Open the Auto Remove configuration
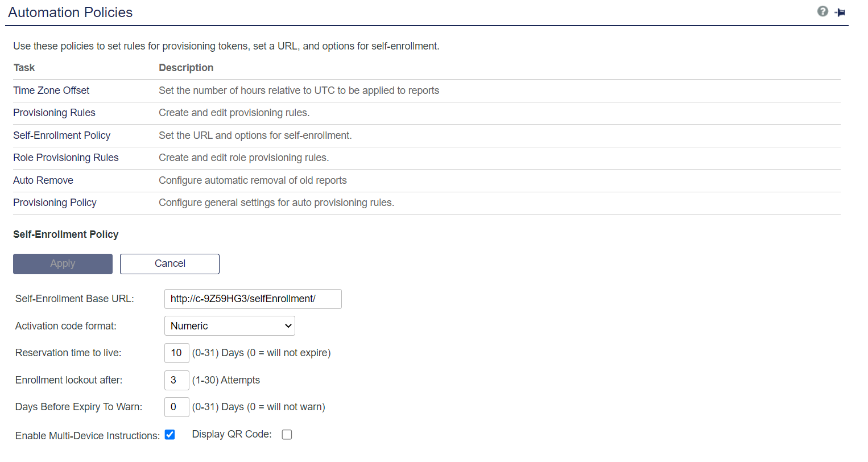Image resolution: width=868 pixels, height=462 pixels. pos(43,180)
